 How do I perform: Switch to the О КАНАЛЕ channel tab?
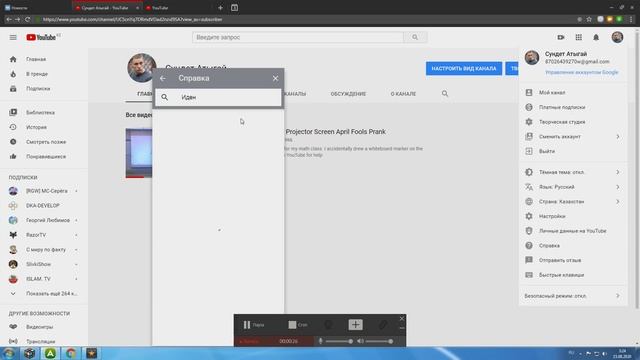(403, 94)
